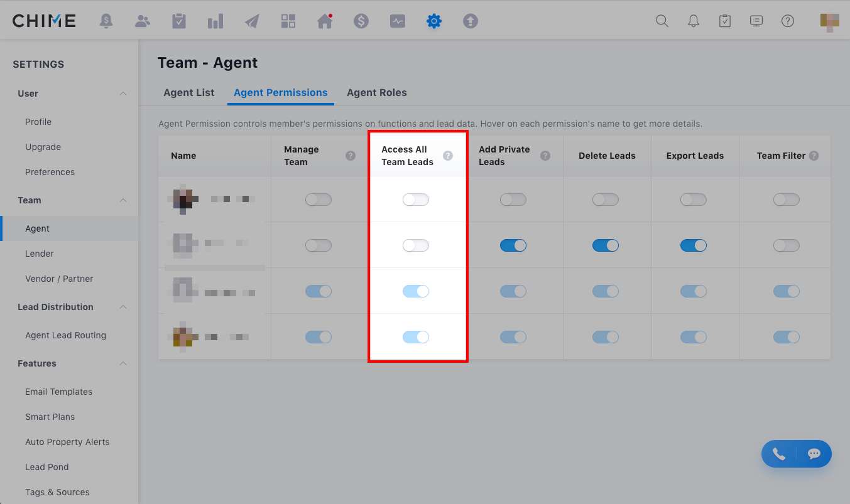Toggle Export Leads for the first agent

694,200
